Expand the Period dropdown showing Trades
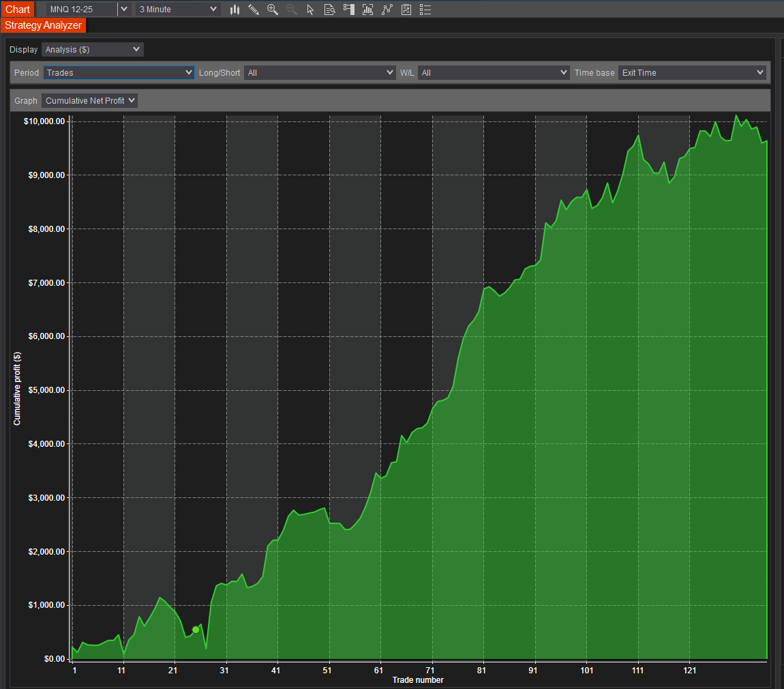784x689 pixels. [119, 73]
